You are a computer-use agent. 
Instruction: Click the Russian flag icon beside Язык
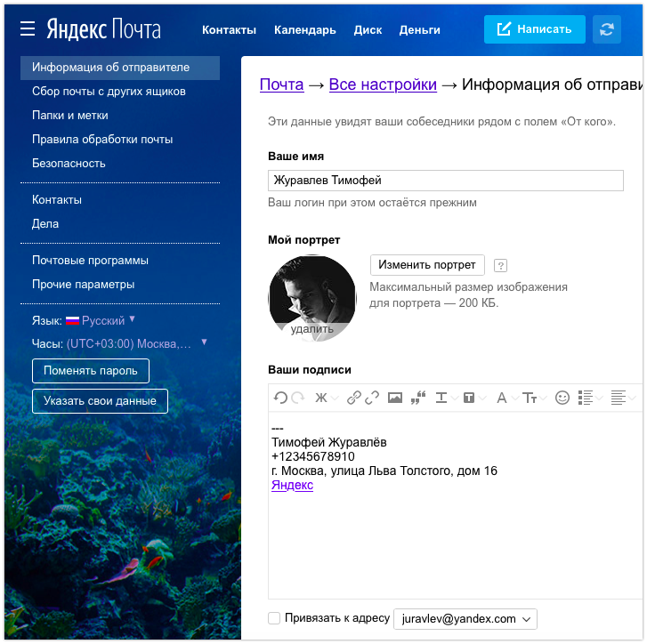tap(72, 320)
